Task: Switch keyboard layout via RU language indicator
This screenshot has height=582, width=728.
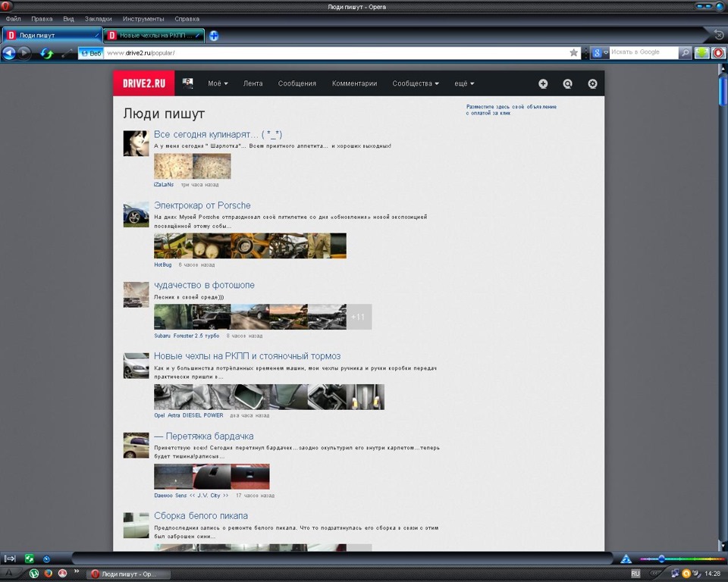Action: tap(635, 574)
